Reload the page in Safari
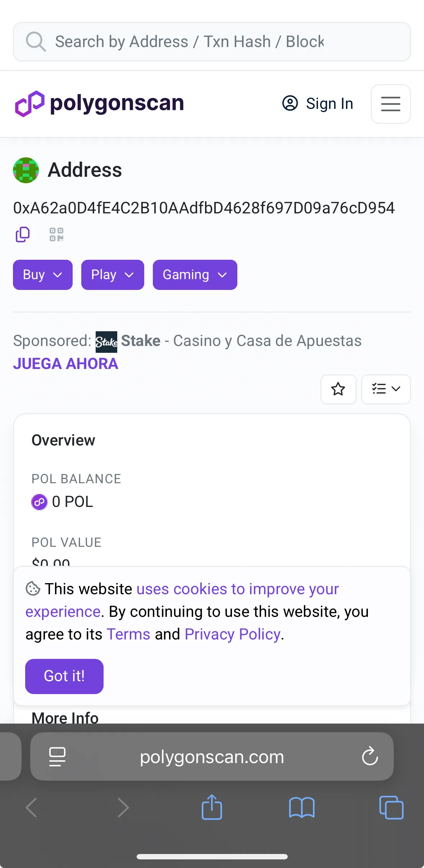Screen dimensions: 424x868 click(370, 756)
